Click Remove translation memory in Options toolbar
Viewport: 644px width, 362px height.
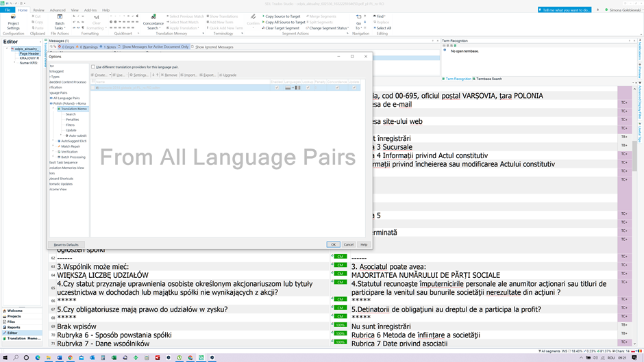tap(169, 75)
